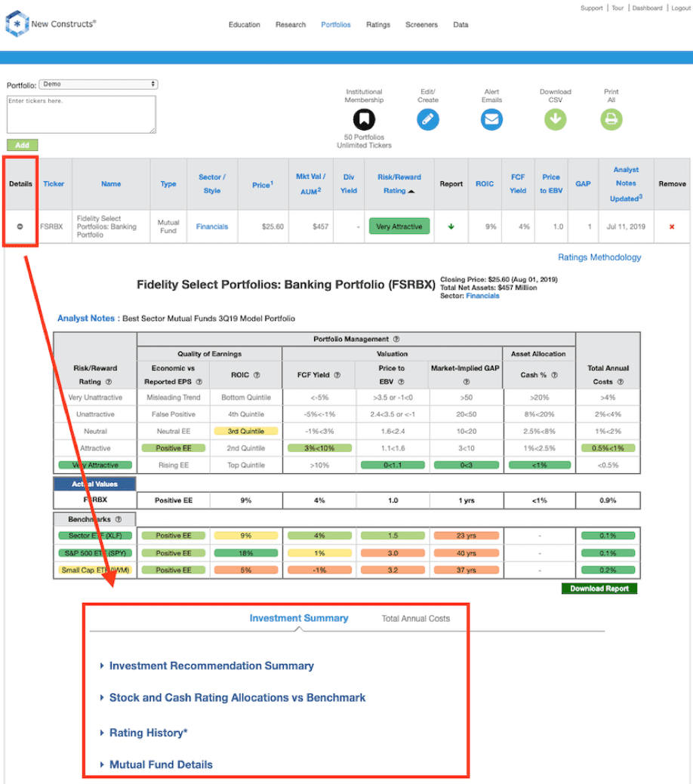The height and width of the screenshot is (784, 693).
Task: Open the Portfolios menu
Action: click(336, 24)
